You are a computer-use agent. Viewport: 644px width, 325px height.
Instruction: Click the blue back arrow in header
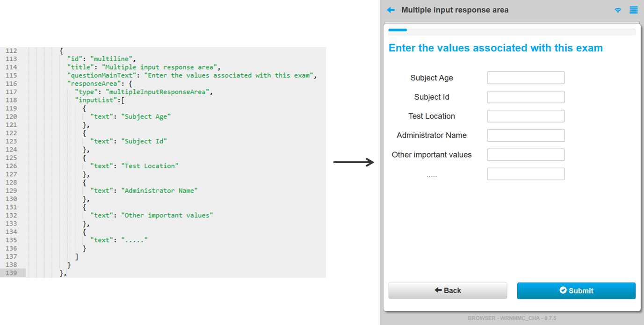391,10
